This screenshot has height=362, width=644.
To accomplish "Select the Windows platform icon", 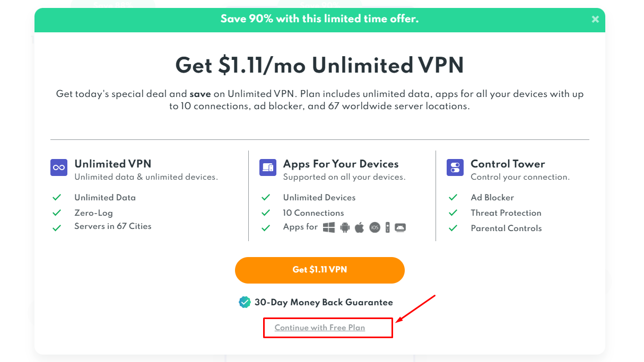I will click(x=329, y=227).
